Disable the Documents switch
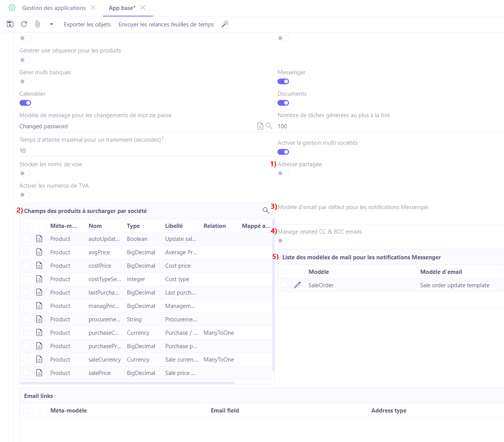Screen dimensions: 504x442 (x=283, y=103)
